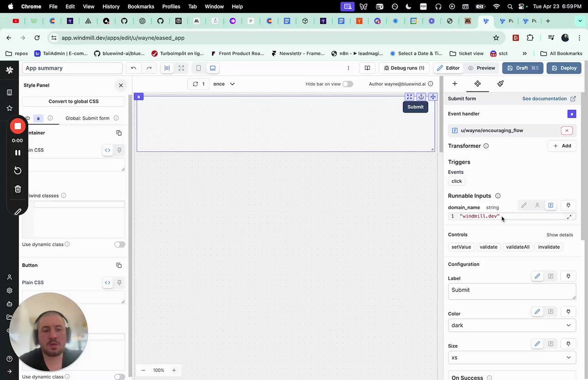Select the pencil edit icon for domain_name
The image size is (588, 380).
pyautogui.click(x=524, y=205)
